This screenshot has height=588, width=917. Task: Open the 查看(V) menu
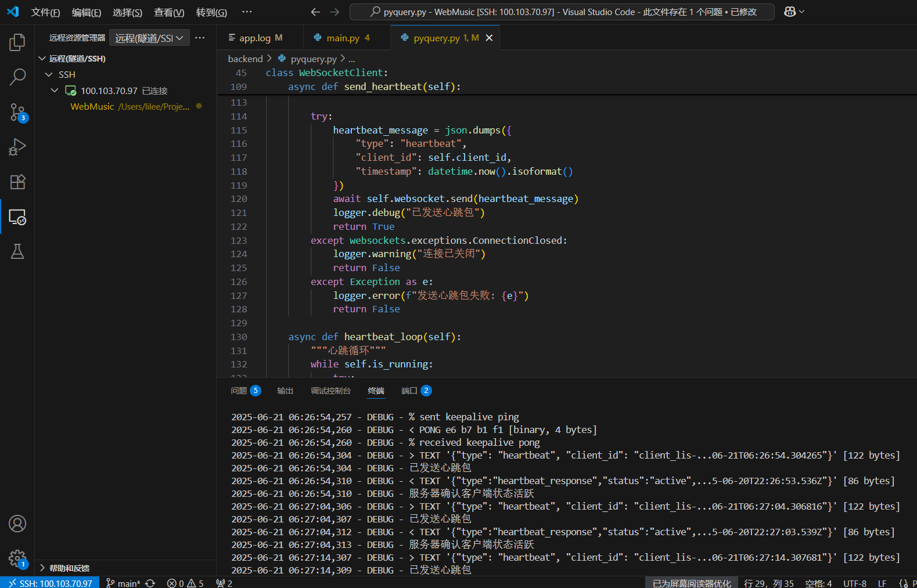[x=169, y=12]
